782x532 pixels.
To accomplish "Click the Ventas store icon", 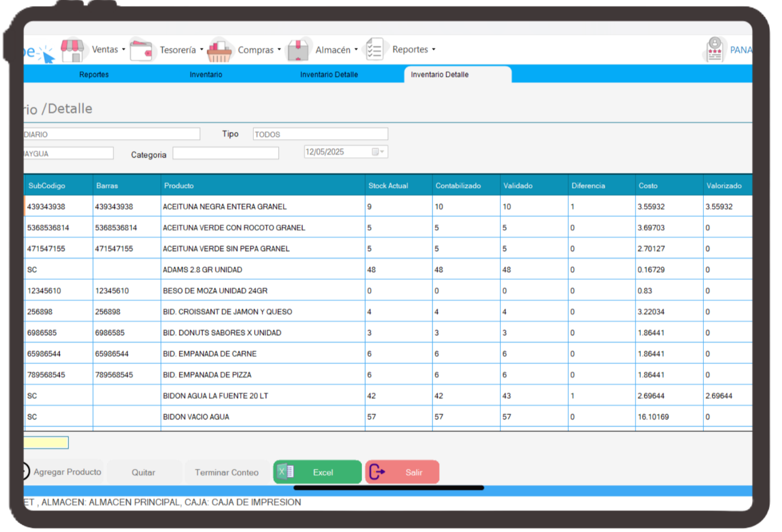I will [72, 50].
